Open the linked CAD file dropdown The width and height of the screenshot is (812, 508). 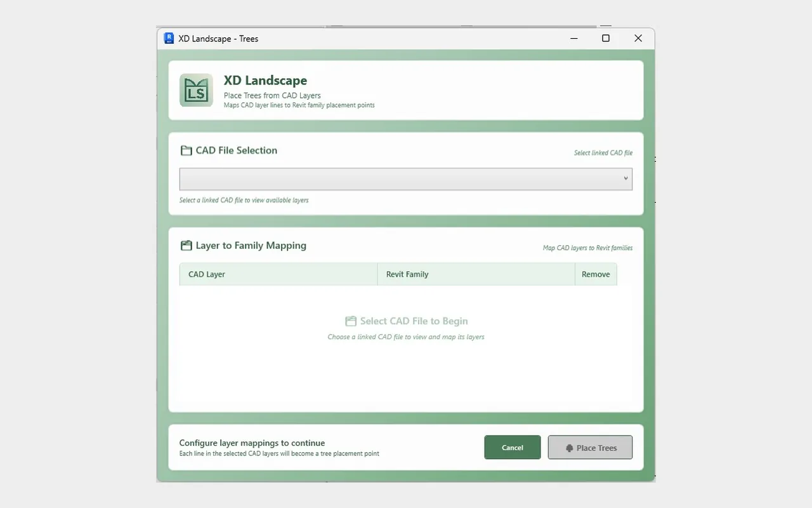[x=406, y=179]
